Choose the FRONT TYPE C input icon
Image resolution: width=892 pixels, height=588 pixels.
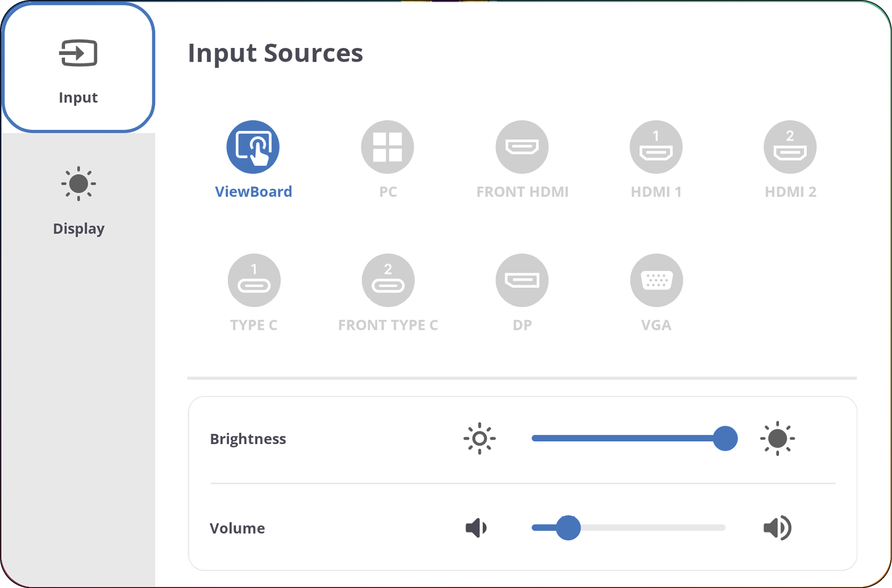[388, 280]
